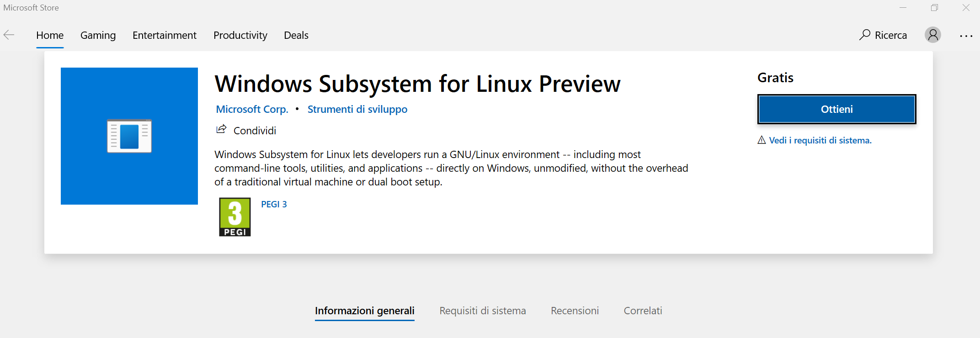Switch to the Gaming tab
Viewport: 980px width, 338px height.
[98, 35]
